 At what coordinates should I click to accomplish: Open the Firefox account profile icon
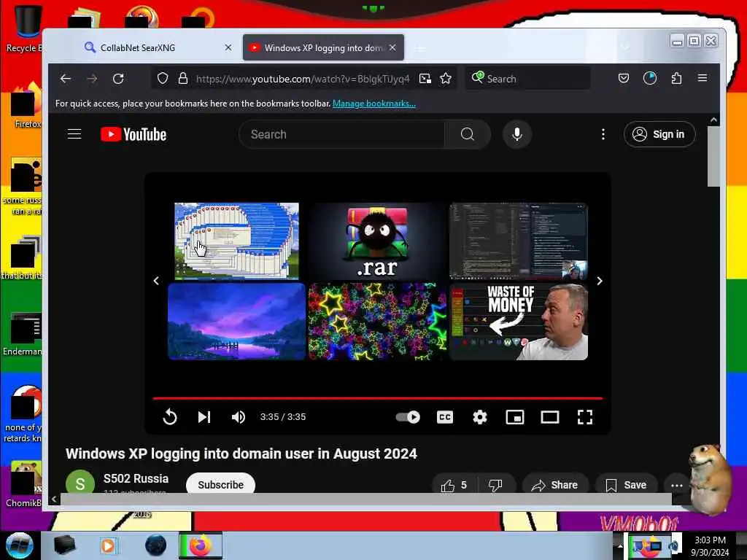coord(650,78)
